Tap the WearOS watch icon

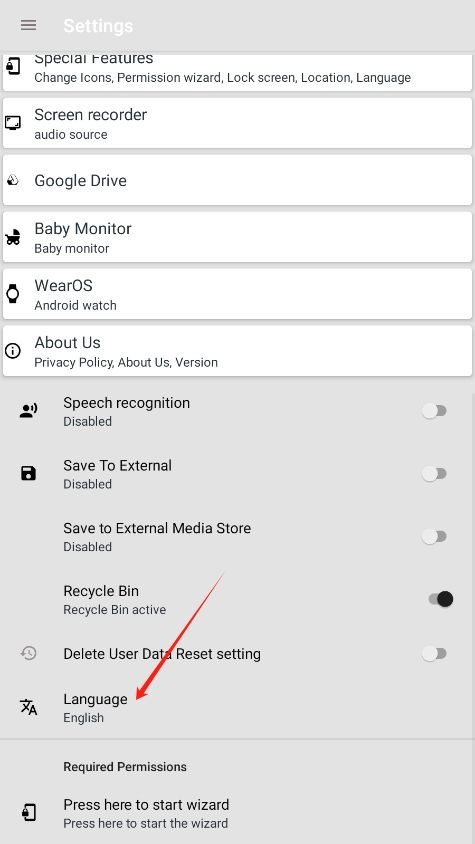[x=13, y=294]
